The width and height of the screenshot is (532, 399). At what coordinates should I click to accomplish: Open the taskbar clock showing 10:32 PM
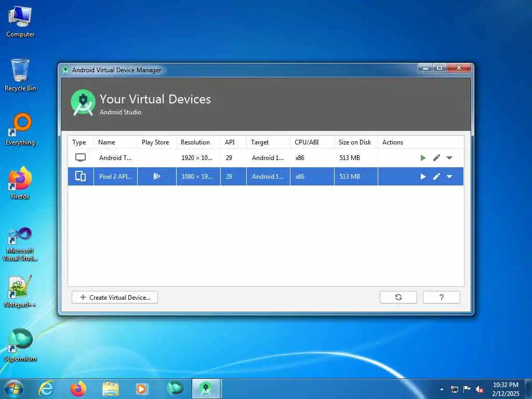pyautogui.click(x=506, y=389)
